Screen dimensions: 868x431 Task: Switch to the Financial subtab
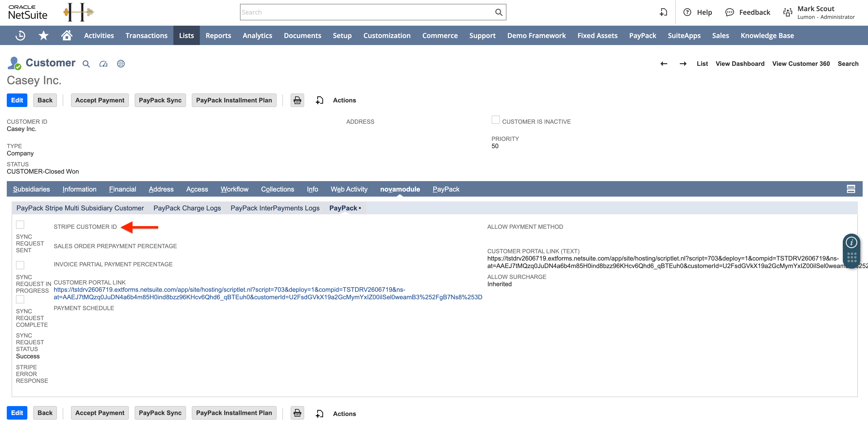coord(122,189)
